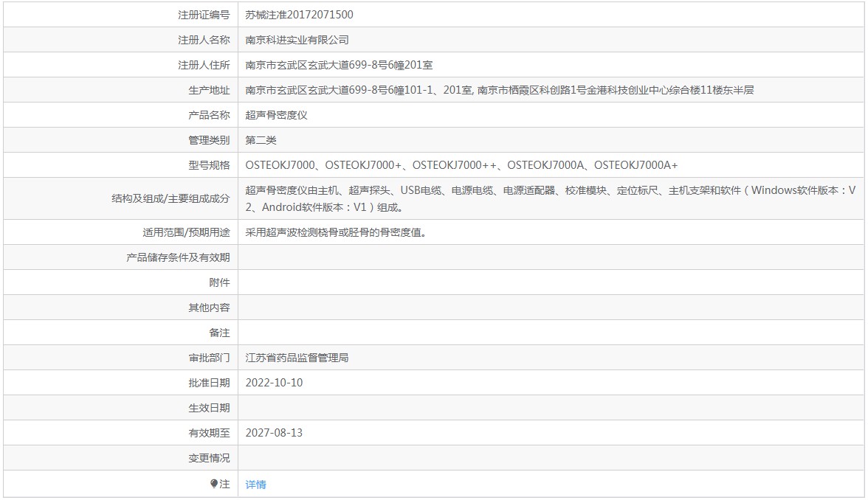Image resolution: width=868 pixels, height=500 pixels.
Task: Click the 管理类别 value 第二类
Action: [x=261, y=140]
